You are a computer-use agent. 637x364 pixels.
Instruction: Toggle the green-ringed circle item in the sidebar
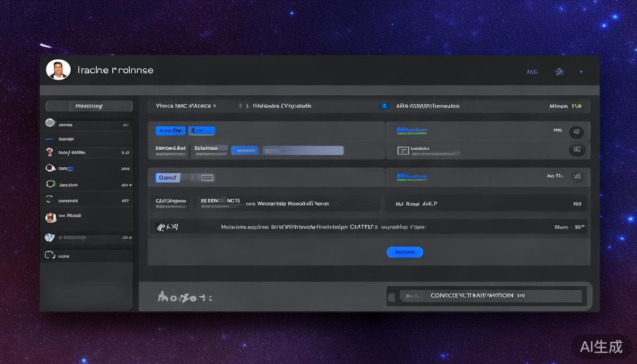(x=50, y=184)
